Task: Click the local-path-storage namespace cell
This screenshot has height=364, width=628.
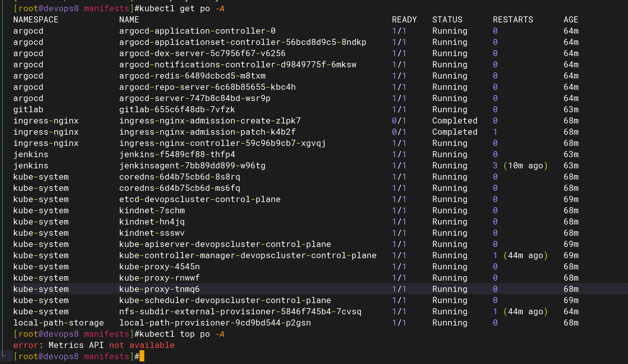Action: point(59,323)
